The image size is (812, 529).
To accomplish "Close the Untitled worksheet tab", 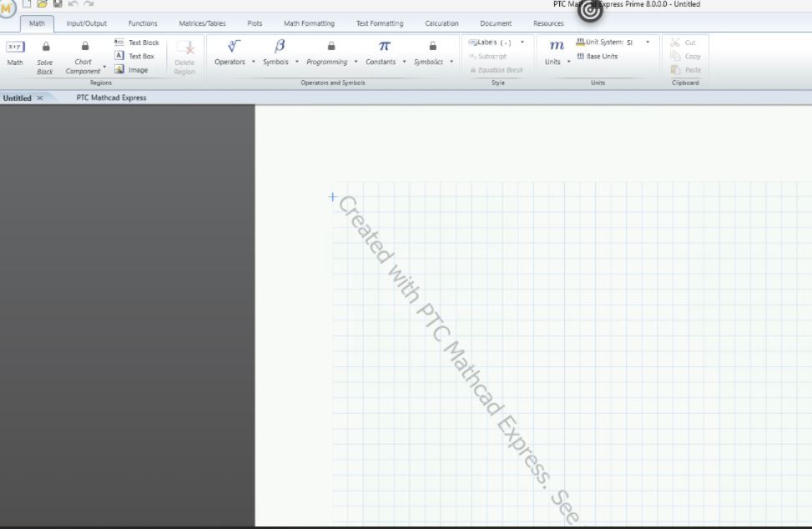I will (x=40, y=98).
